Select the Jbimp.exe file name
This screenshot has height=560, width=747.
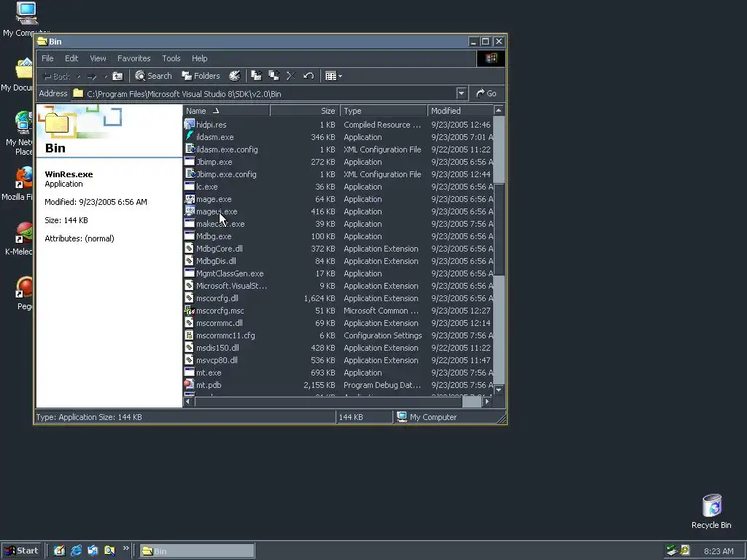[214, 162]
